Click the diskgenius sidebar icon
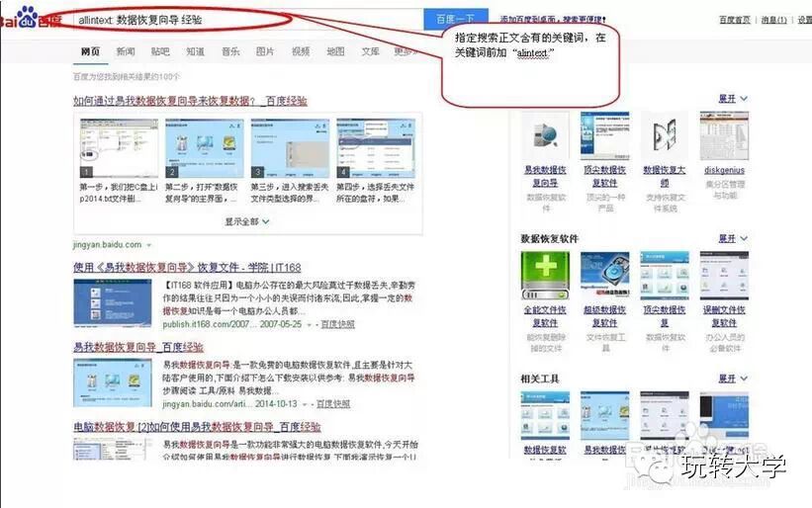This screenshot has height=508, width=812. coord(724,135)
